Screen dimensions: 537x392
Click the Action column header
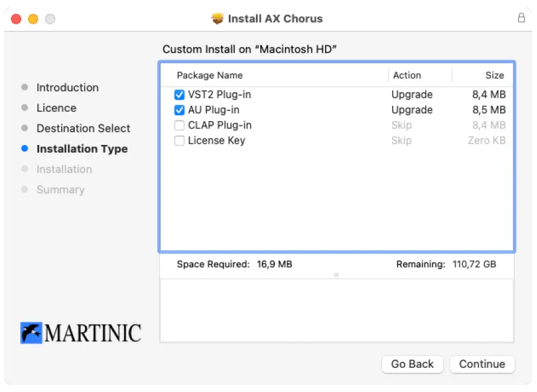pos(407,75)
